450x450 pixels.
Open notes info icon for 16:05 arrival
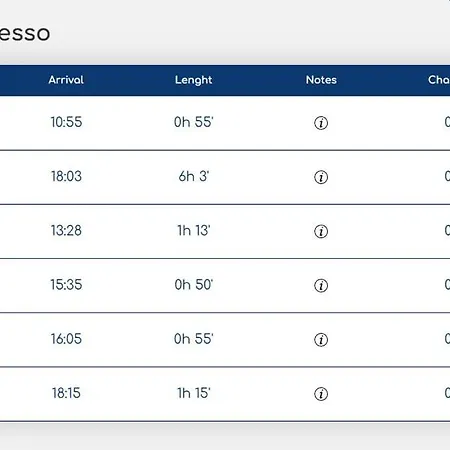pos(321,340)
